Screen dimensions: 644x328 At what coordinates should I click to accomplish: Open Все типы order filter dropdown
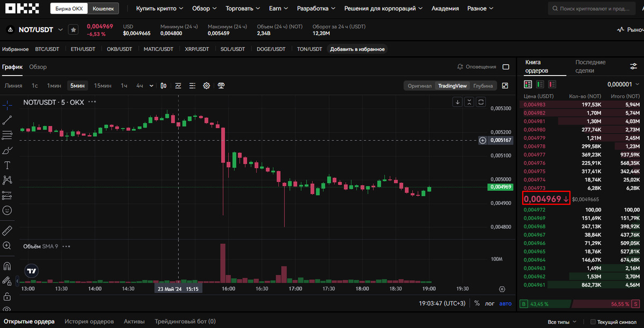point(562,322)
